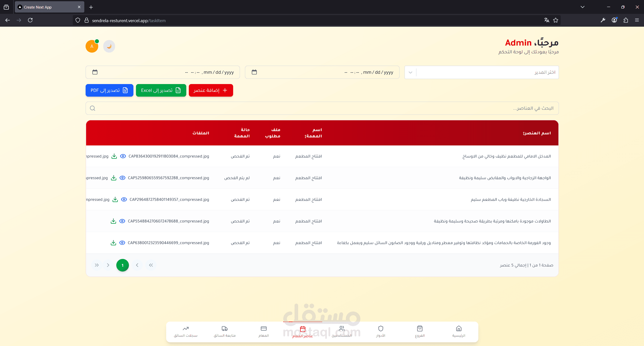
Task: Jump to last page double right chevron
Action: pos(97,265)
